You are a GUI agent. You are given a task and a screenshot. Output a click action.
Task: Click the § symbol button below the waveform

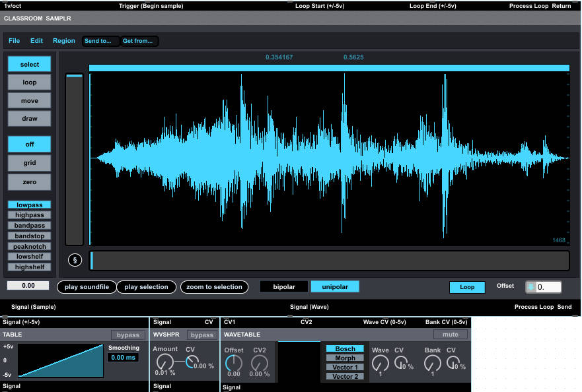click(75, 261)
